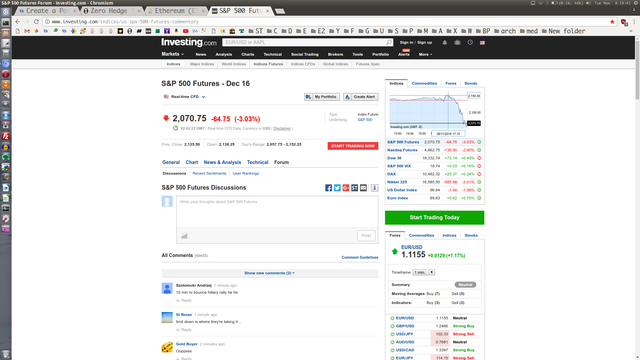Select the Bonds tab above mini chart

tap(471, 83)
